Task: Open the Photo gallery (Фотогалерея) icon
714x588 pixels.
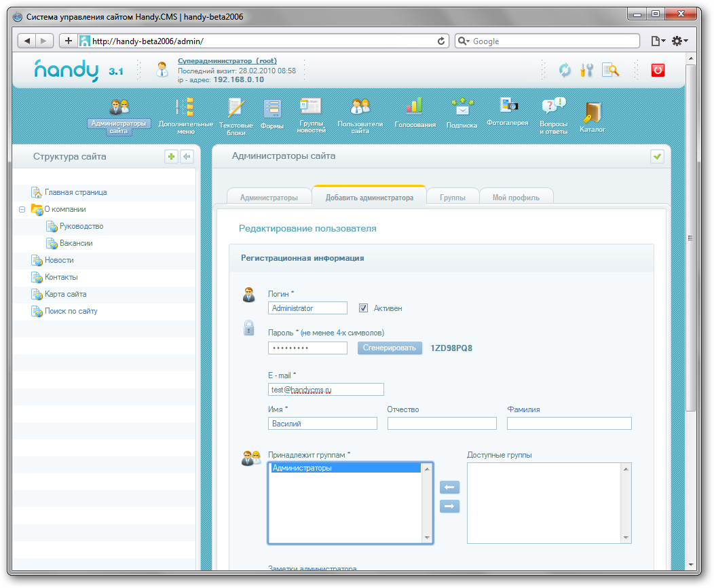Action: point(508,105)
